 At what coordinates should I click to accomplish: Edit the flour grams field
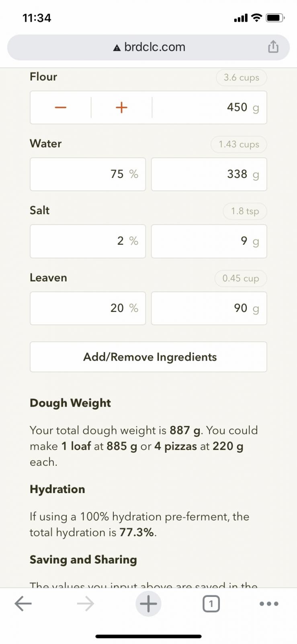[209, 107]
